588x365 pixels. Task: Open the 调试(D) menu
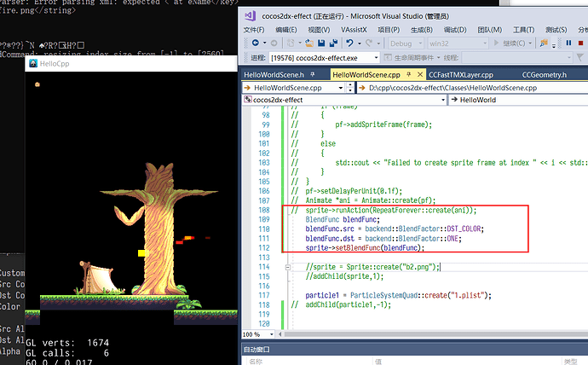[455, 30]
